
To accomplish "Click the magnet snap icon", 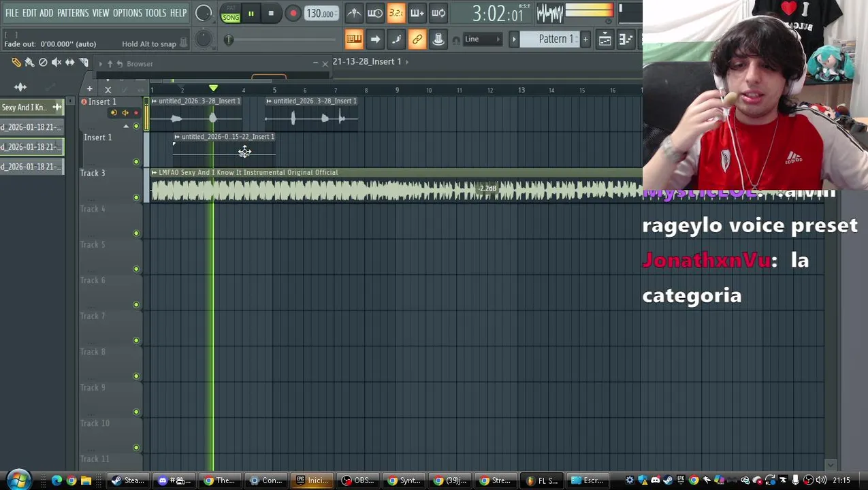I will coord(456,40).
